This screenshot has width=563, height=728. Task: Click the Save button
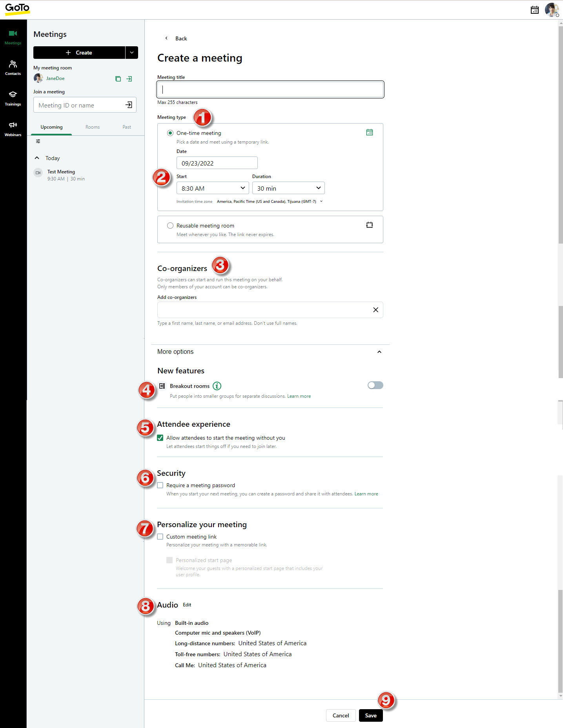tap(370, 715)
